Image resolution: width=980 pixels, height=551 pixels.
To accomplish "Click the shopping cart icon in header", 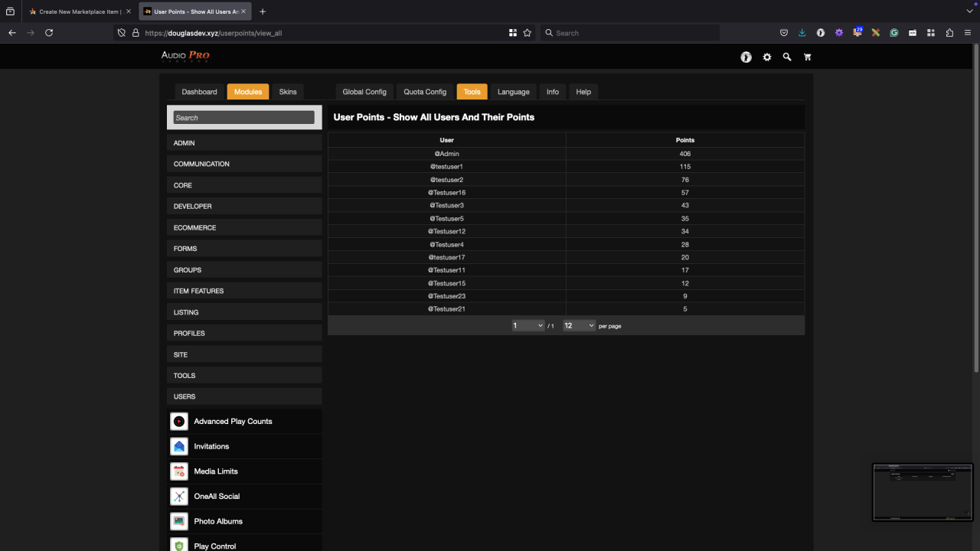I will click(x=807, y=57).
